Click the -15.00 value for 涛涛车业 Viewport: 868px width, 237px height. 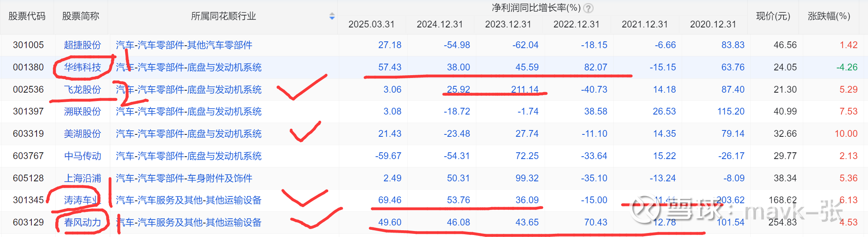594,200
